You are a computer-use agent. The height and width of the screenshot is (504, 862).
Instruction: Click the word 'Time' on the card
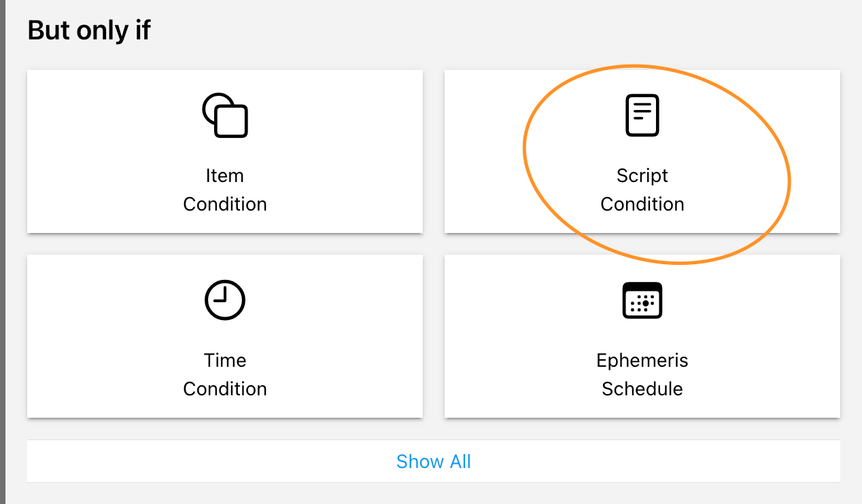(x=225, y=360)
